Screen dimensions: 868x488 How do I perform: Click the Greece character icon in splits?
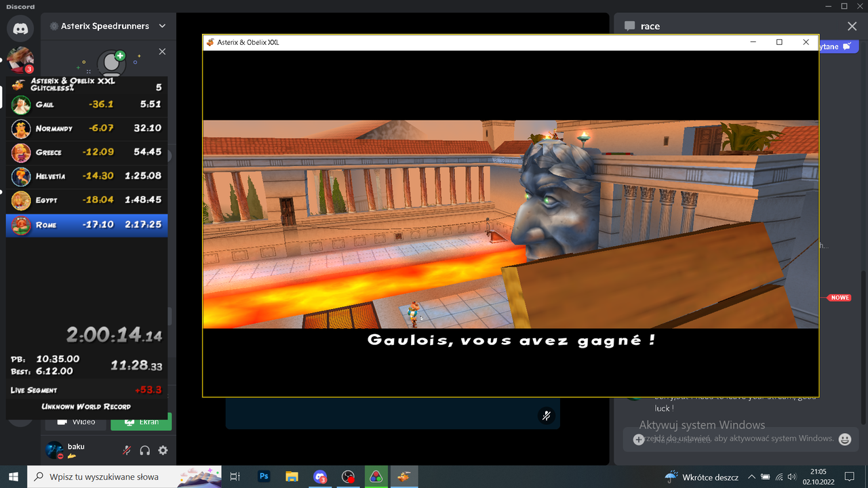(x=21, y=152)
